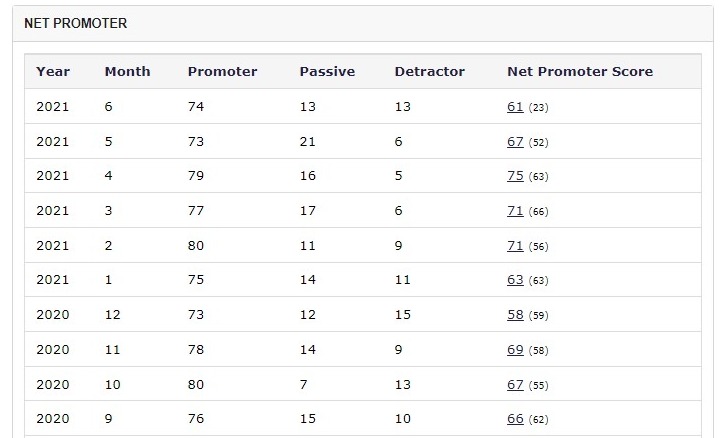Click the Year column header
The height and width of the screenshot is (438, 723).
53,71
